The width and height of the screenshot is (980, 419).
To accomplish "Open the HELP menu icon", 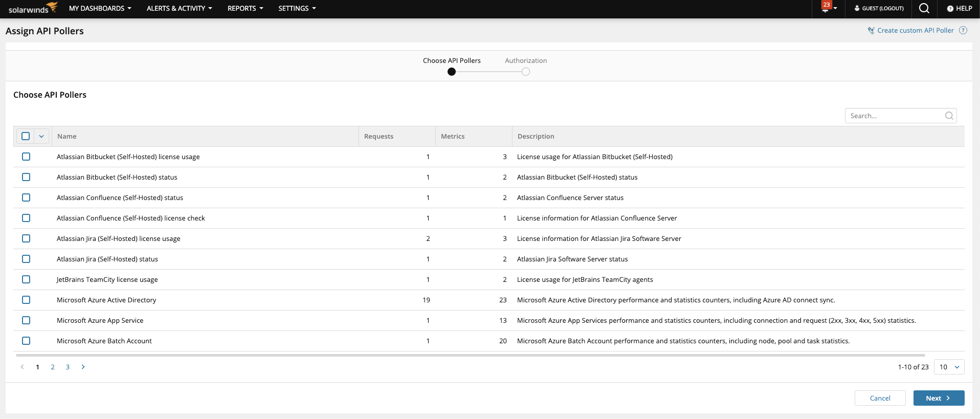I will 950,9.
